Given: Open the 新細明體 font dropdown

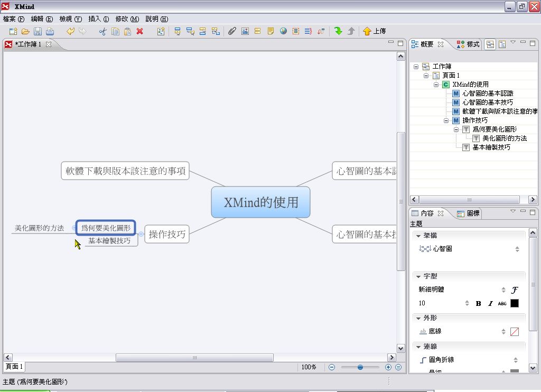Looking at the screenshot, I should pyautogui.click(x=503, y=290).
